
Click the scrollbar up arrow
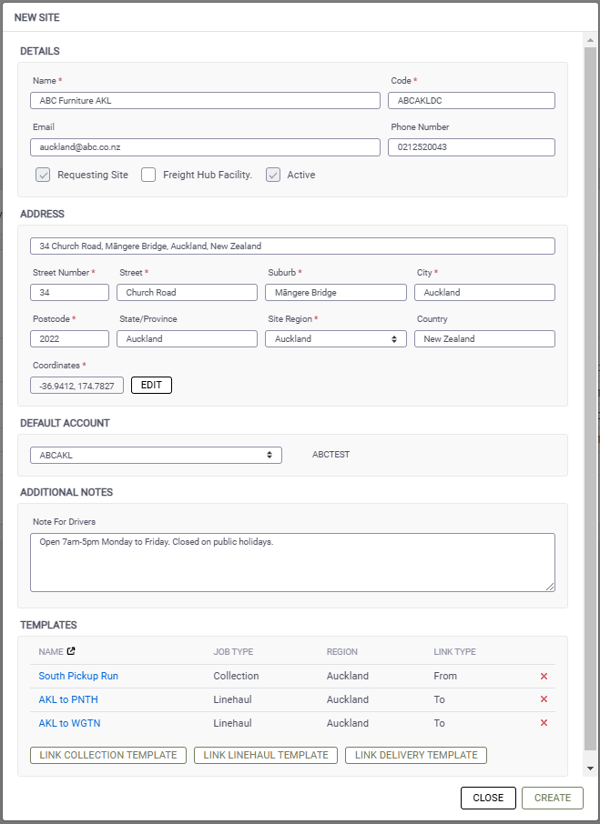pyautogui.click(x=590, y=40)
